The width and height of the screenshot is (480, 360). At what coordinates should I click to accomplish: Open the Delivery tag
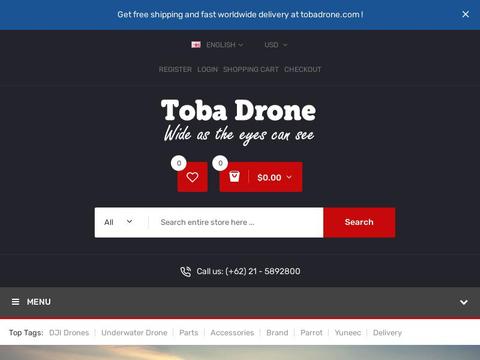tap(387, 333)
